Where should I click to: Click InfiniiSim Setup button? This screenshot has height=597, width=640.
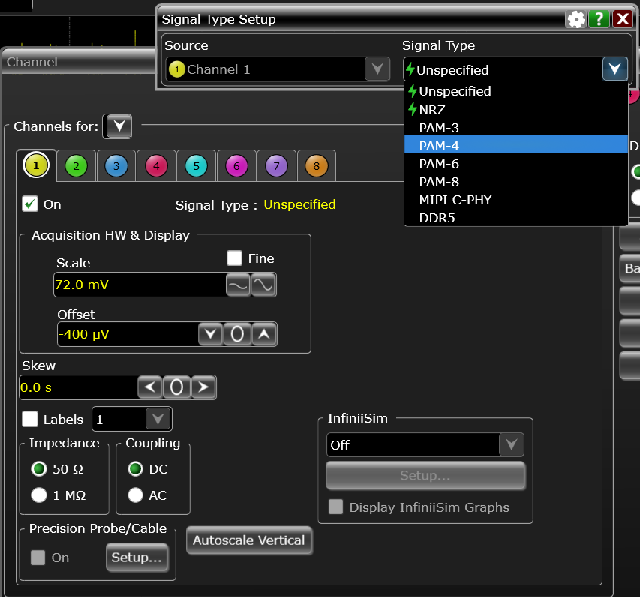[x=425, y=475]
